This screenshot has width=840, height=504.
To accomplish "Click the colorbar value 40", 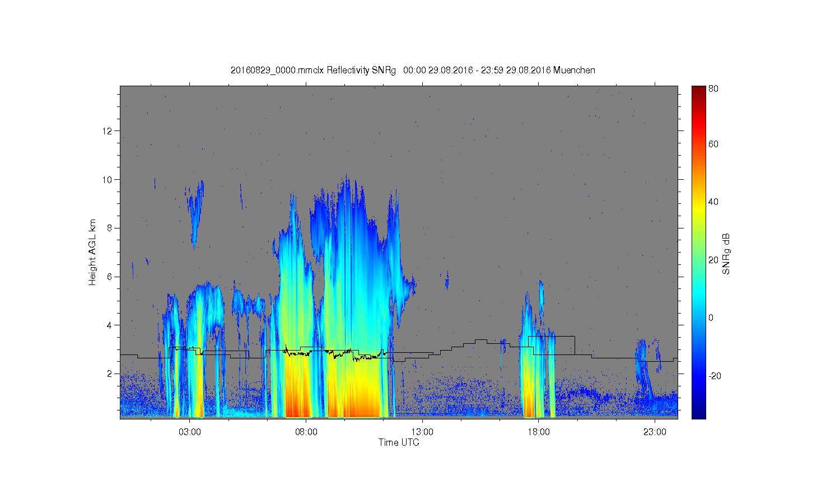I will pyautogui.click(x=713, y=202).
